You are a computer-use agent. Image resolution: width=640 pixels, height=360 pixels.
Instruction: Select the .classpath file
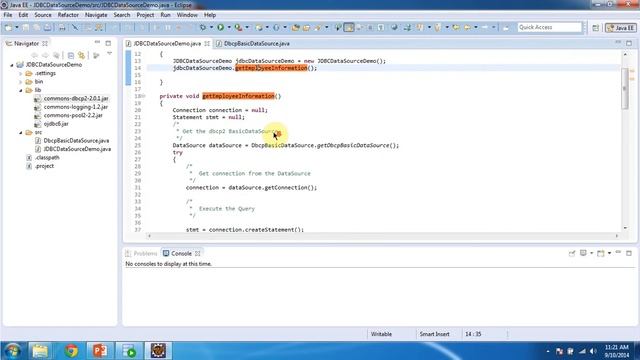point(47,158)
